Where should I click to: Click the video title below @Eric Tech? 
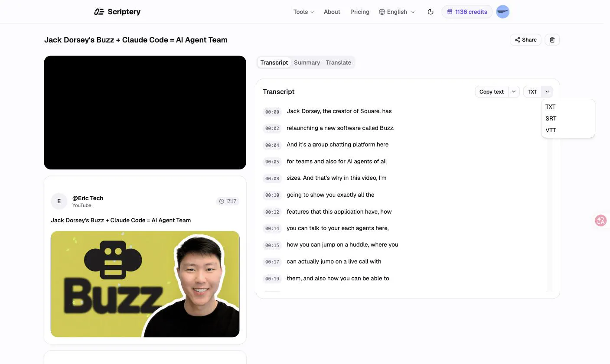[121, 220]
